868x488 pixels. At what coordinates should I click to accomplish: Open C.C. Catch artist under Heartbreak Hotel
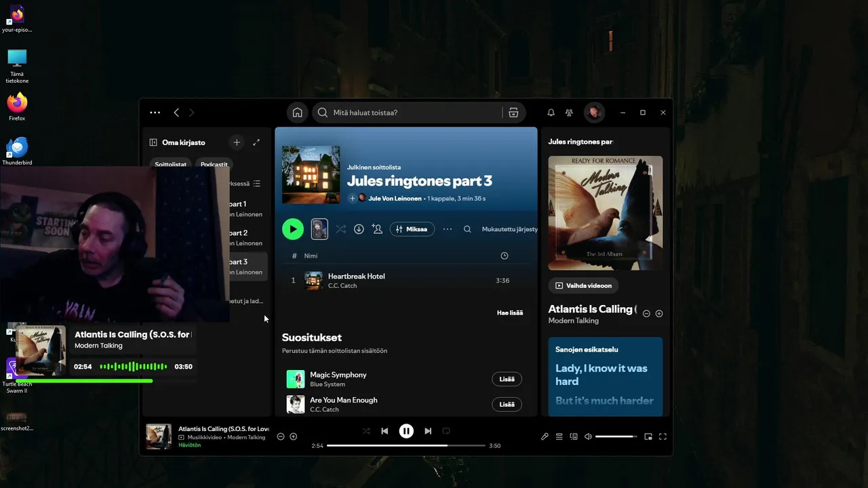click(x=342, y=285)
